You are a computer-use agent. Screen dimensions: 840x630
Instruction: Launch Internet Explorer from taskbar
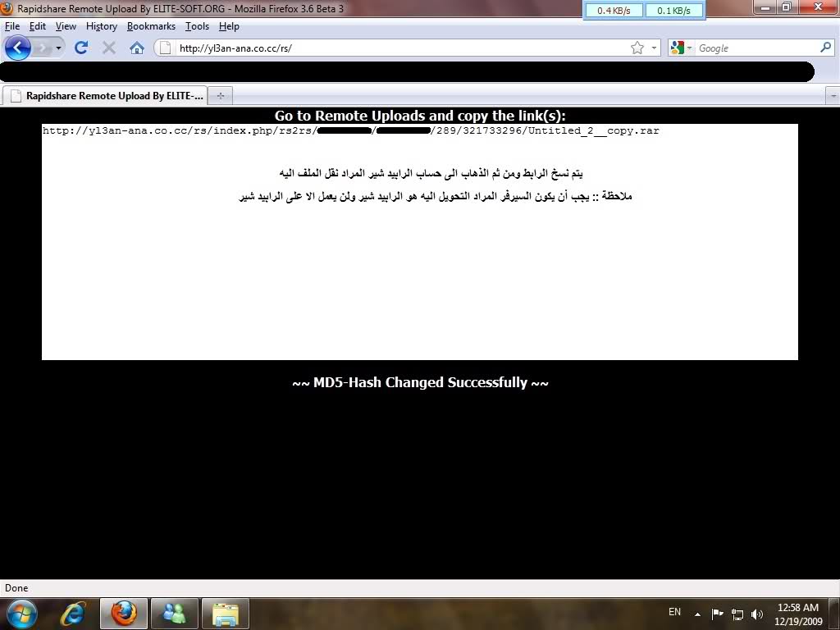click(x=73, y=614)
